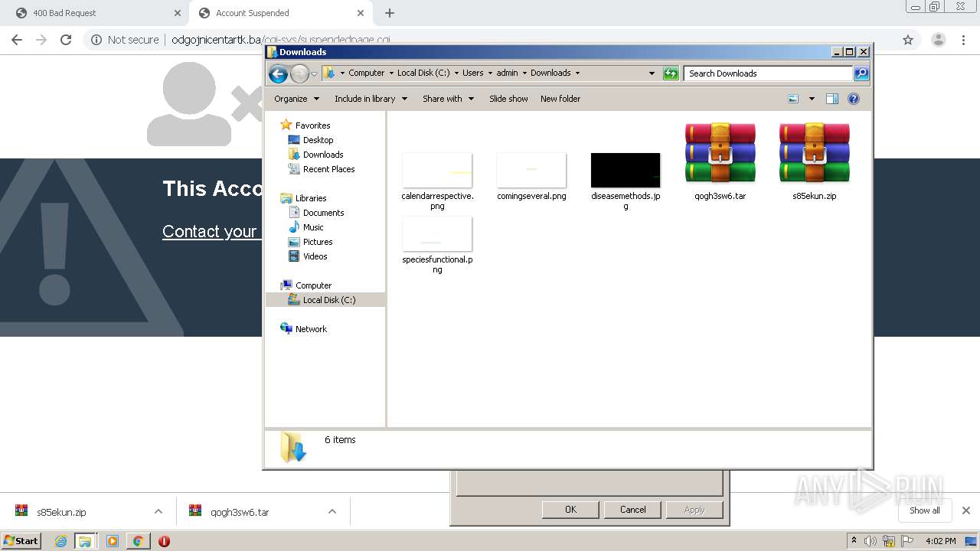The image size is (980, 551).
Task: Expand view options dropdown arrow
Action: pyautogui.click(x=812, y=99)
